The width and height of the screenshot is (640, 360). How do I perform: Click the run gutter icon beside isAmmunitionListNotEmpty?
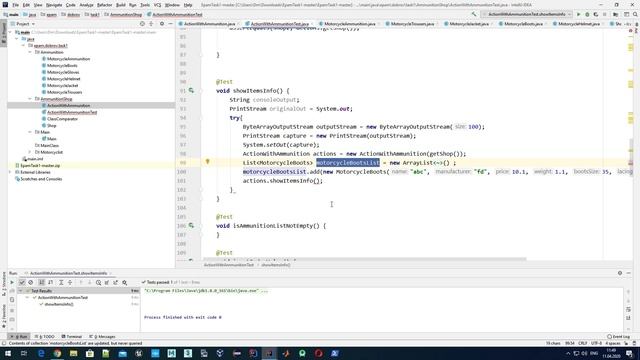[x=191, y=225]
